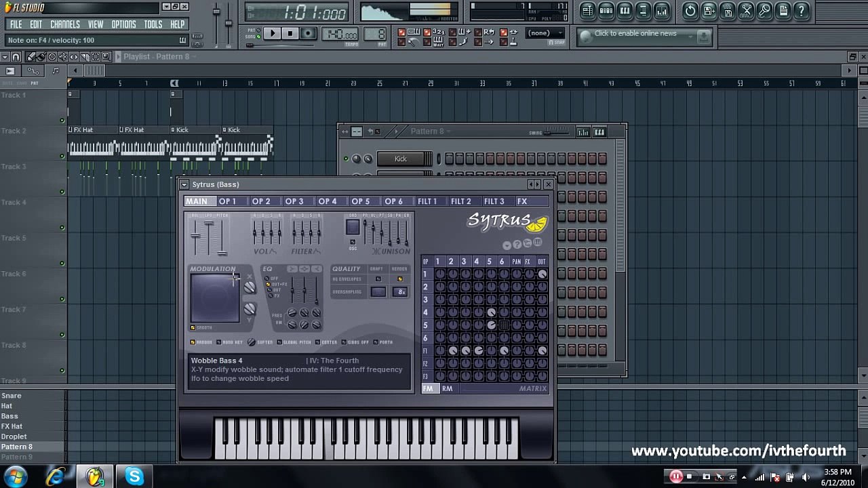
Task: Open the CHANNELS menu
Action: (65, 24)
